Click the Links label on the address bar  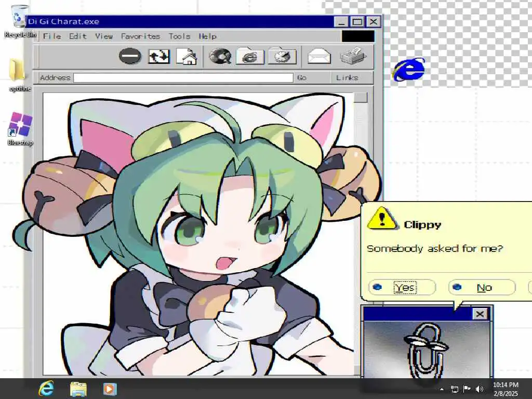tap(347, 78)
